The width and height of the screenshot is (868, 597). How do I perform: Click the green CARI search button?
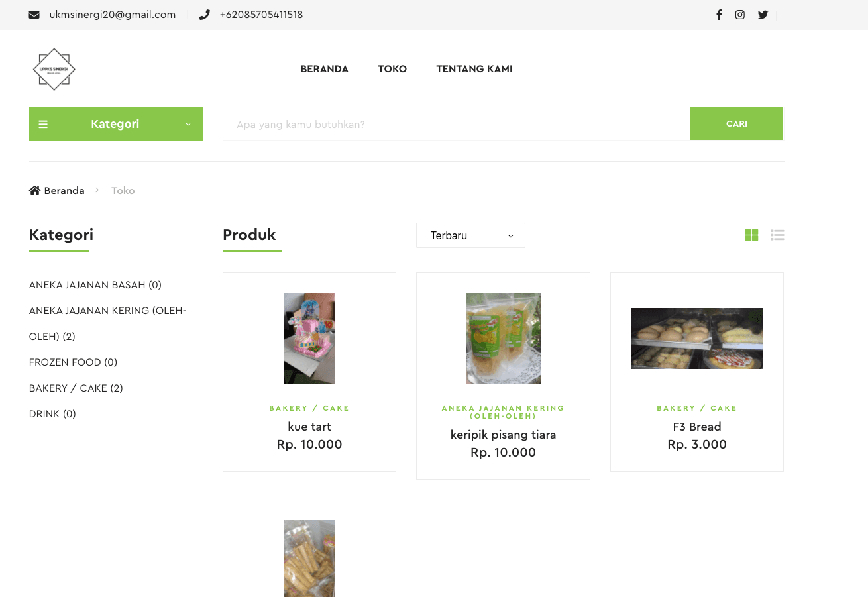[x=737, y=124]
